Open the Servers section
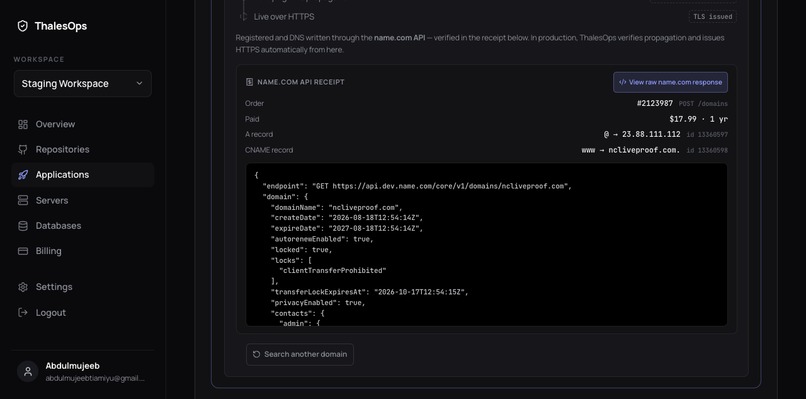Screen dimensions: 806x399 [x=83, y=201]
